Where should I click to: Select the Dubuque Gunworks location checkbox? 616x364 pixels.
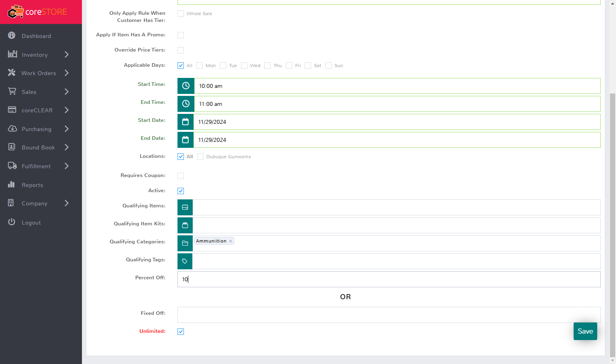[x=200, y=157]
